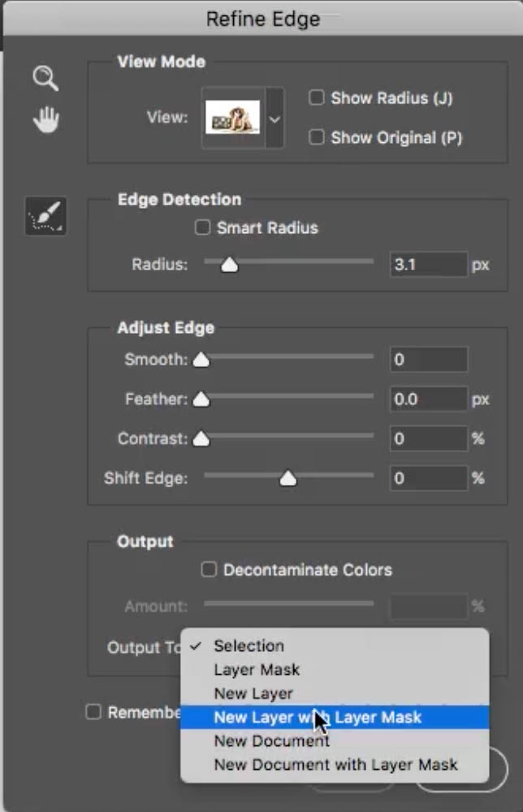Click the Shift Edge slider handle
The height and width of the screenshot is (812, 523).
(x=288, y=478)
